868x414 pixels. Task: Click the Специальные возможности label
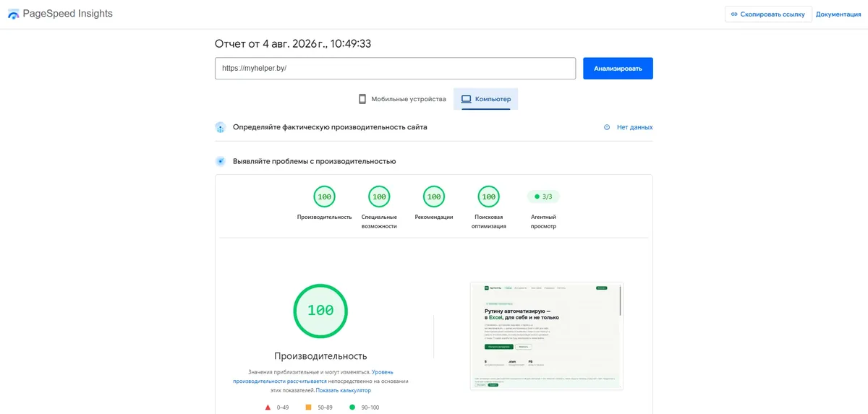pos(379,221)
